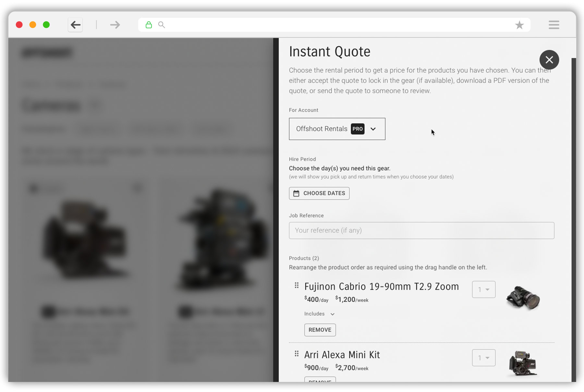The height and width of the screenshot is (392, 584).
Task: Click the Products (2) label
Action: click(304, 258)
